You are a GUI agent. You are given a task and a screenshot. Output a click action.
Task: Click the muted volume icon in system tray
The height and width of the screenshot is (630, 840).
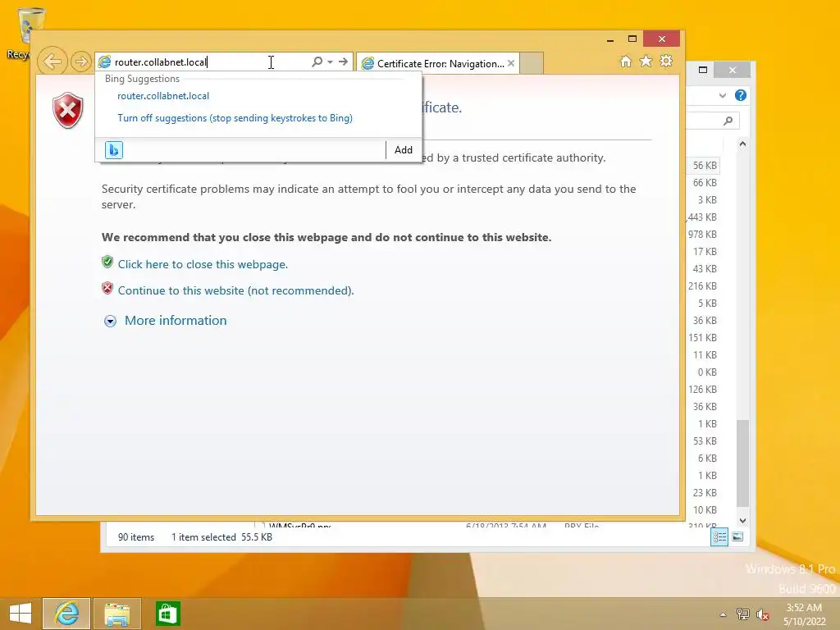(762, 614)
